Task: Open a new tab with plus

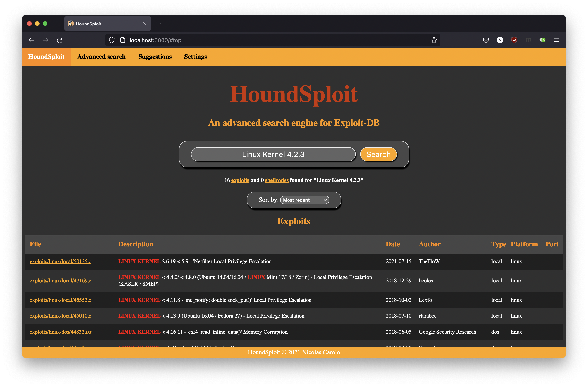Action: (160, 24)
